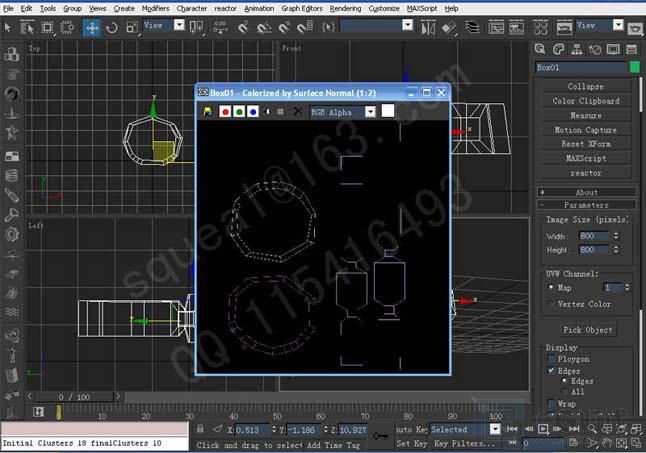The width and height of the screenshot is (646, 453).
Task: Click the Collapse utility button
Action: coord(585,86)
